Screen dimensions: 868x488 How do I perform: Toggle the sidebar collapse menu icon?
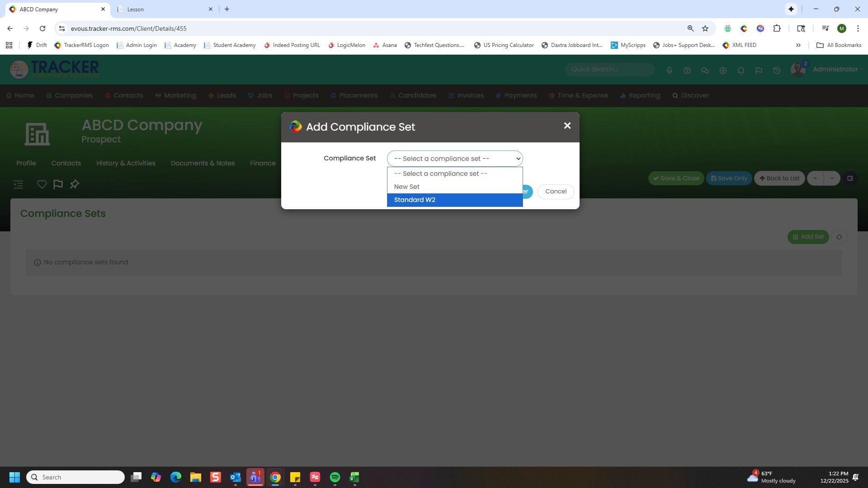click(18, 184)
